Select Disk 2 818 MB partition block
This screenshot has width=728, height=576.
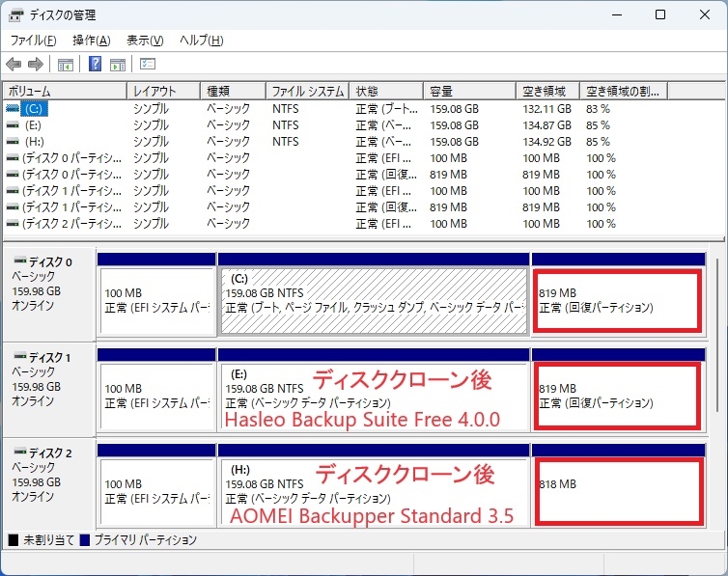point(618,492)
